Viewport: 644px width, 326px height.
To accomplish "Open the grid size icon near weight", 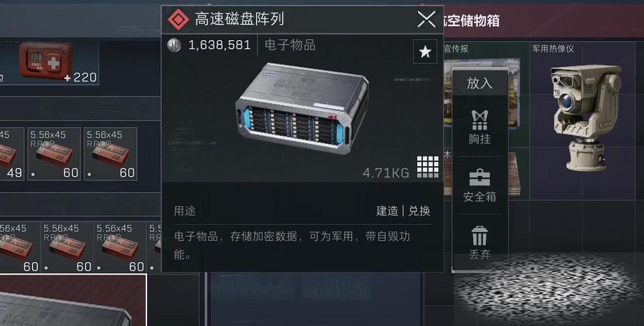I will pyautogui.click(x=427, y=167).
